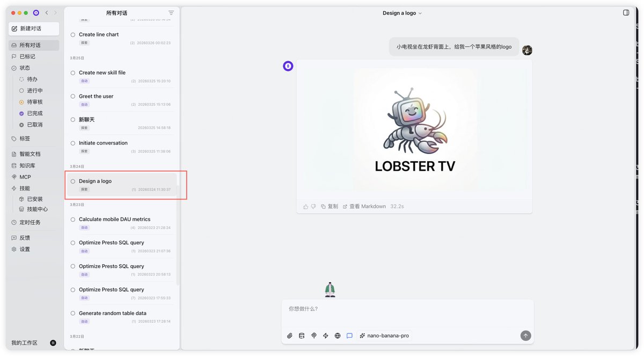This screenshot has height=356, width=644.
Task: Open MCP in the sidebar
Action: click(34, 177)
